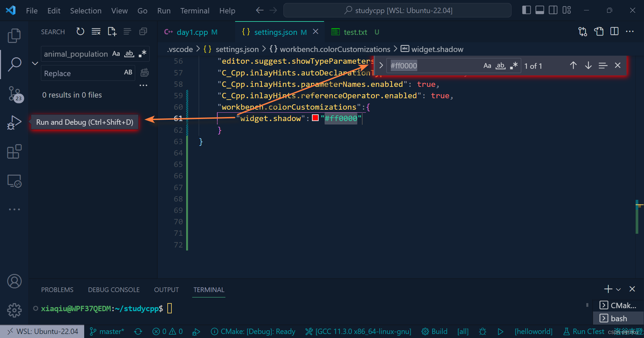Close the settings.json tab

point(316,32)
